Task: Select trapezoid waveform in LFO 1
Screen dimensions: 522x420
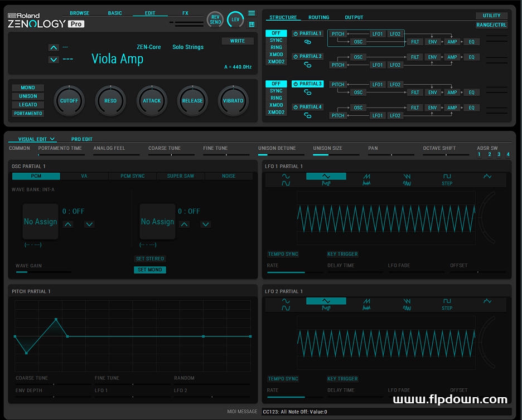Action: [x=286, y=184]
